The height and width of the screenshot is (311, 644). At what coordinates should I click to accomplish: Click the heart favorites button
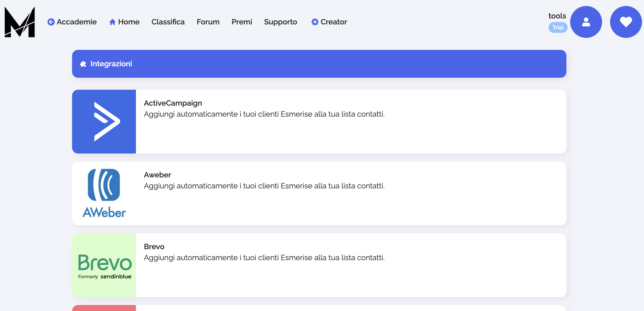[626, 22]
